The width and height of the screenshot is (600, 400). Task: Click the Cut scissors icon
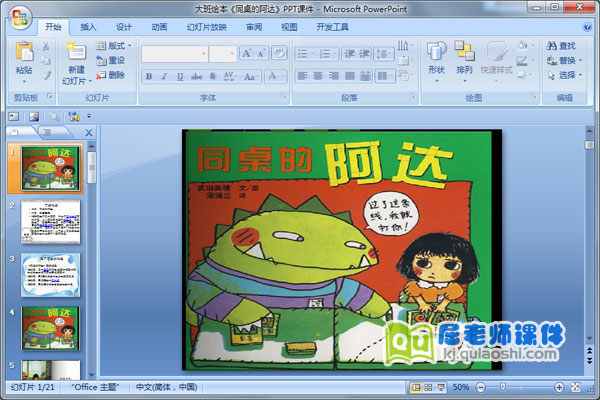[46, 46]
